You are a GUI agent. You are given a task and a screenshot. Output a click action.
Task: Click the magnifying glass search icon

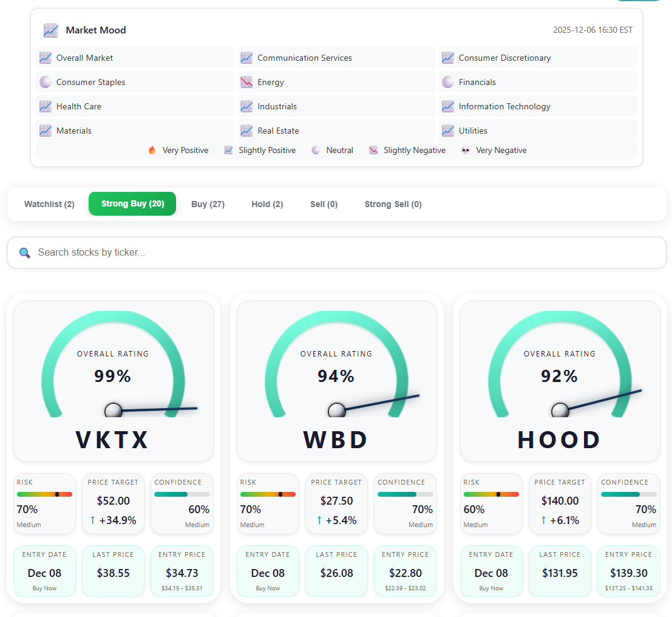pyautogui.click(x=25, y=253)
